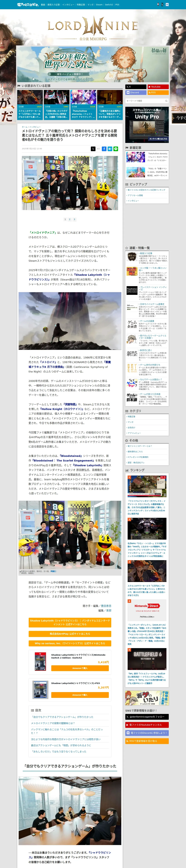Viewport: 186px width, 868px height.
Task: Go to article page 2
Action: (x=70, y=219)
